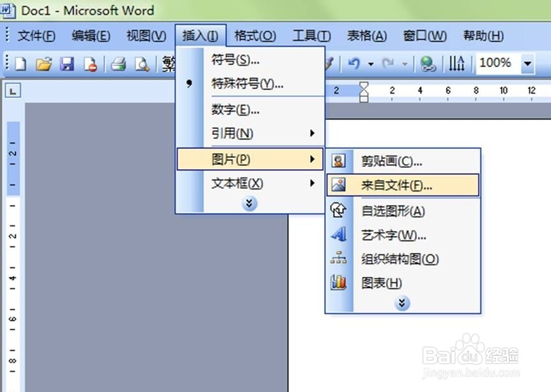Click the Word document icon in title bar
This screenshot has width=551, height=392.
click(x=8, y=10)
